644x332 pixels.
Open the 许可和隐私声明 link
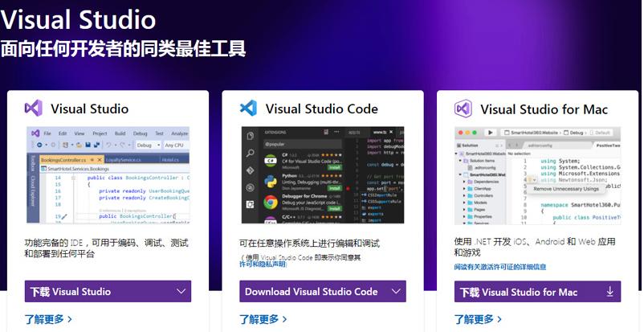pyautogui.click(x=263, y=264)
